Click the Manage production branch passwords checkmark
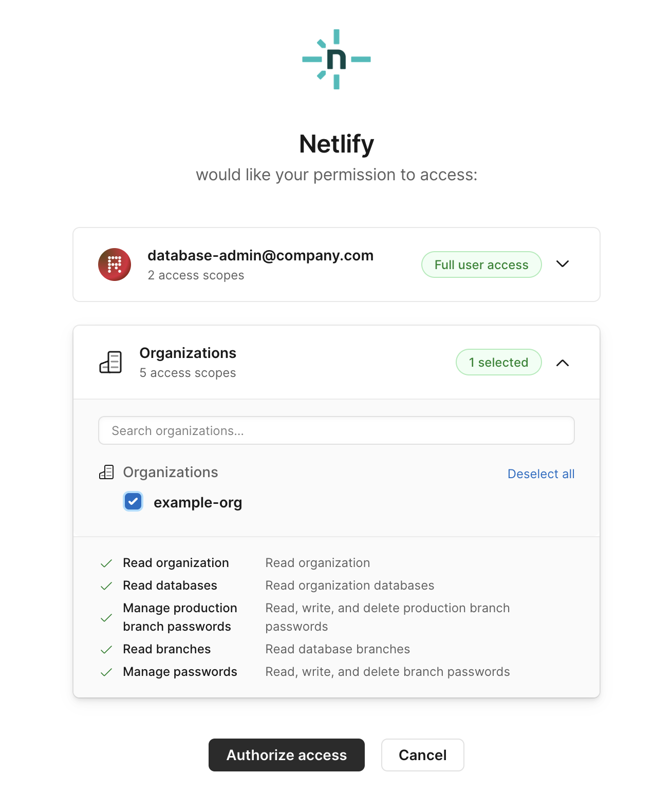 106,618
